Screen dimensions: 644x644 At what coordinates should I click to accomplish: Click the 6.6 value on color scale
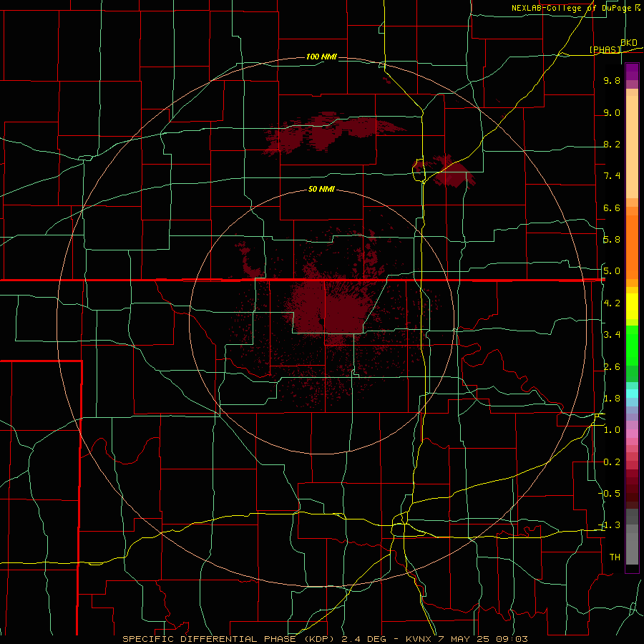click(612, 208)
